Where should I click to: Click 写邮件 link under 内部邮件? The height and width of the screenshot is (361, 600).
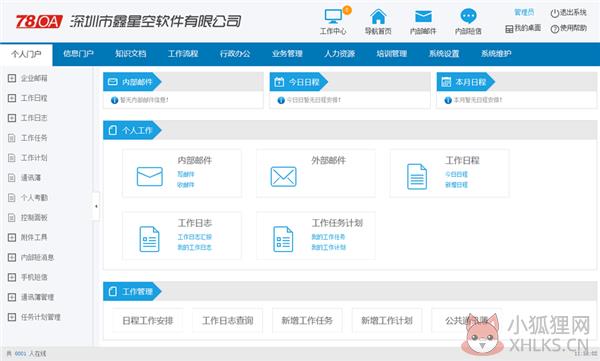(186, 174)
